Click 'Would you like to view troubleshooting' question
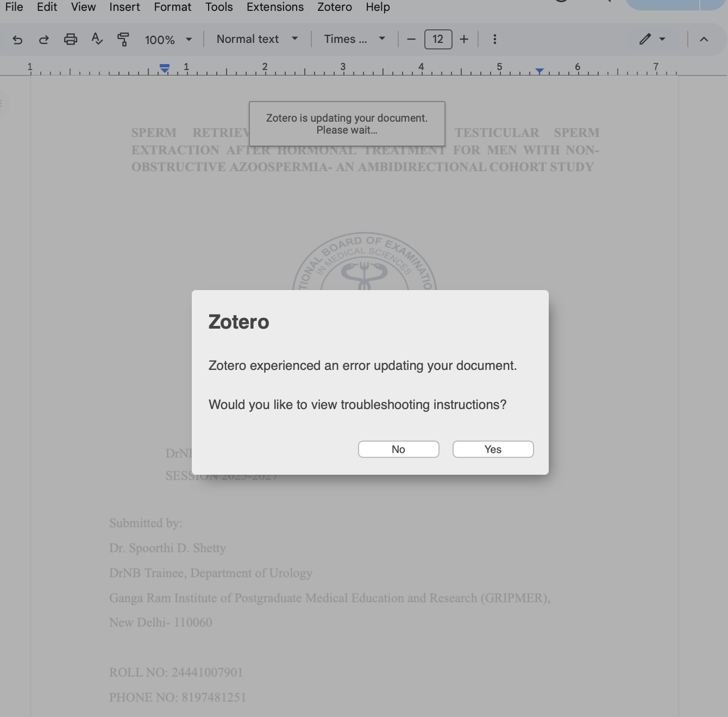This screenshot has height=717, width=728. click(x=357, y=405)
